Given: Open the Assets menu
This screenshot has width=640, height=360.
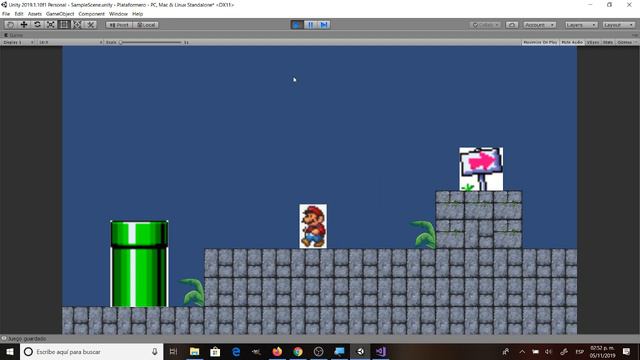Looking at the screenshot, I should pos(35,14).
